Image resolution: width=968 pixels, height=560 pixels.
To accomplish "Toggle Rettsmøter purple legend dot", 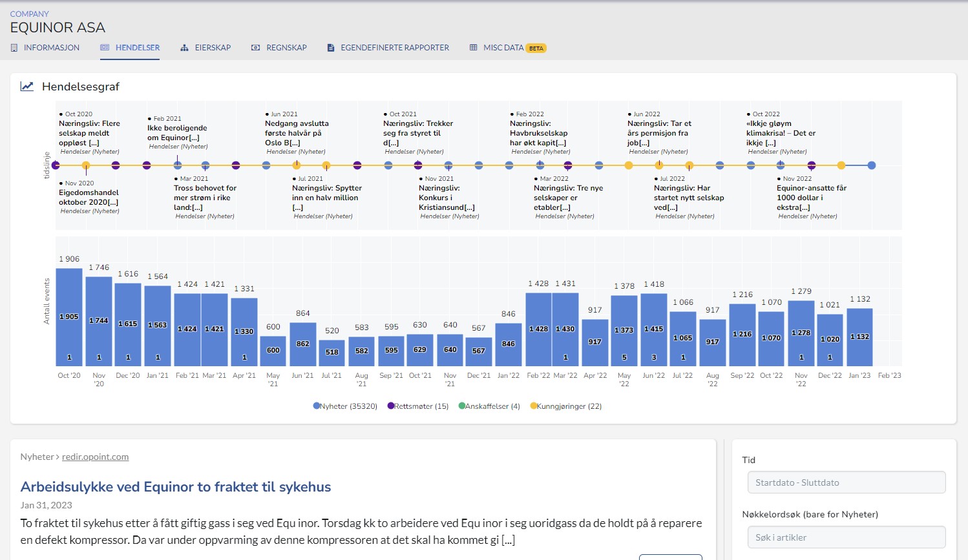I will pos(391,406).
